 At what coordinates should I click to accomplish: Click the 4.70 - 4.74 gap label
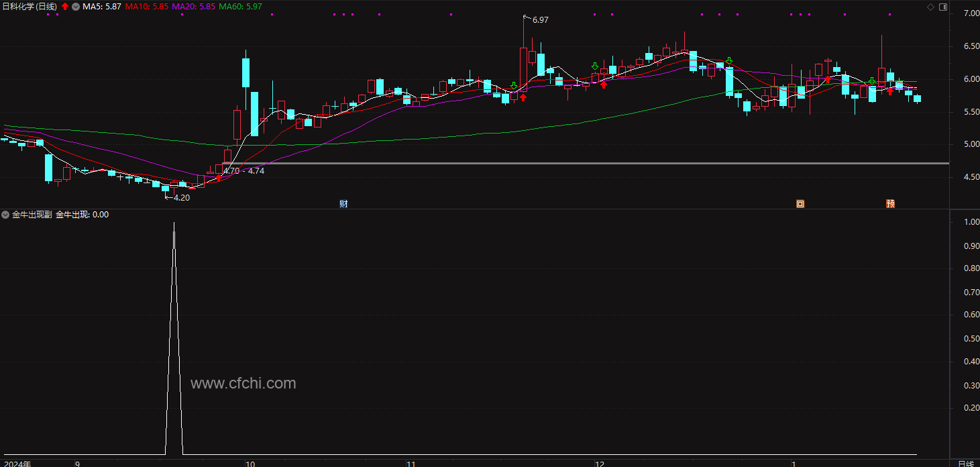point(244,171)
